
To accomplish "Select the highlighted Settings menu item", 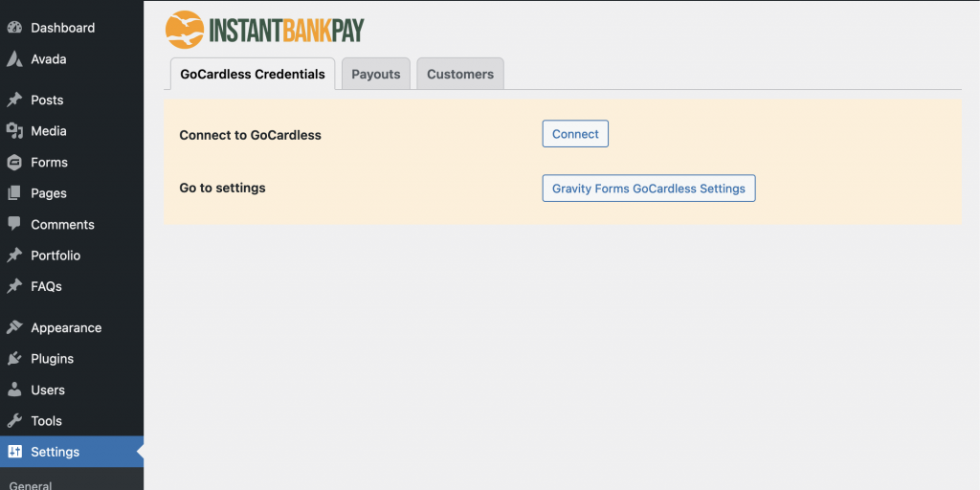I will 72,452.
